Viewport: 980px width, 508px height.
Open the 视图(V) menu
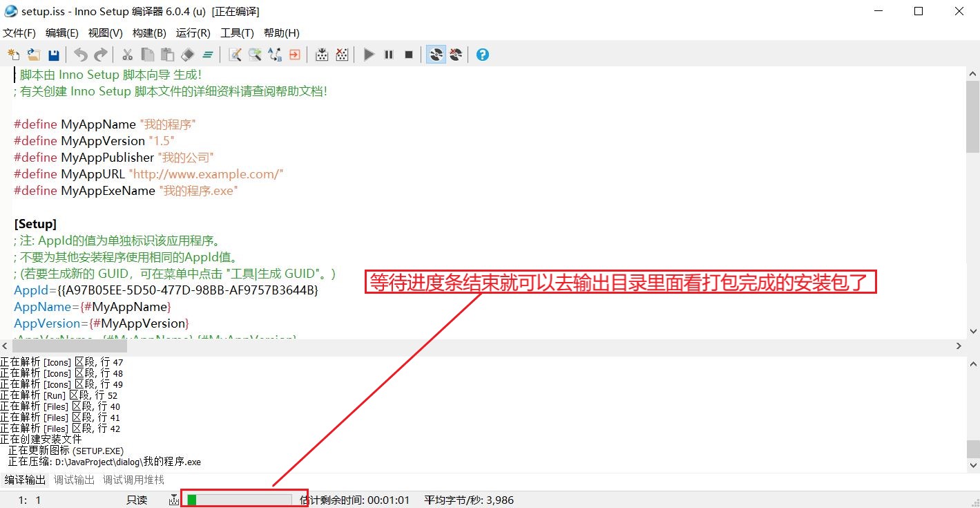[x=106, y=32]
